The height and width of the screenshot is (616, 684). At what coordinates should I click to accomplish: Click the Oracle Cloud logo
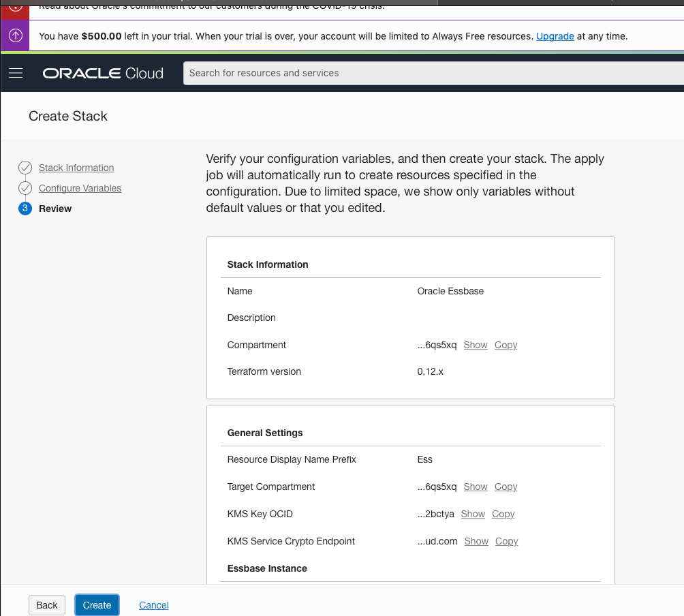(x=103, y=73)
